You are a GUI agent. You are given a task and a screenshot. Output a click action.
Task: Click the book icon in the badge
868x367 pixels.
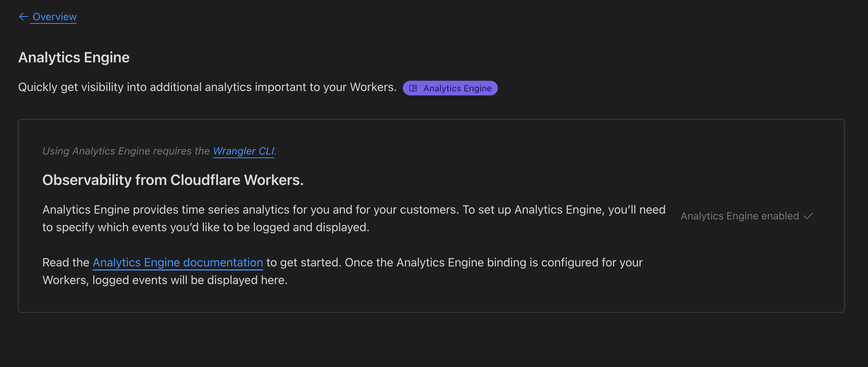pos(413,88)
